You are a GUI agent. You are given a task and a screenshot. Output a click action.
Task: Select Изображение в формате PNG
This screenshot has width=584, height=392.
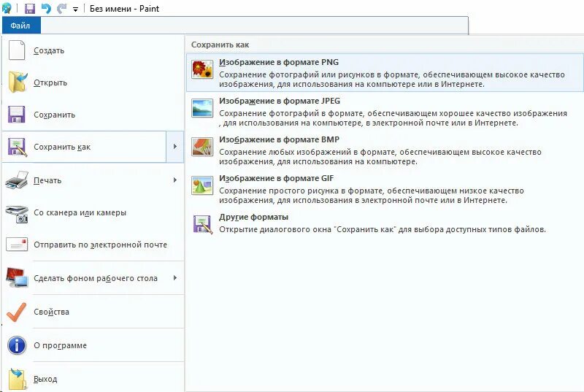pyautogui.click(x=385, y=72)
